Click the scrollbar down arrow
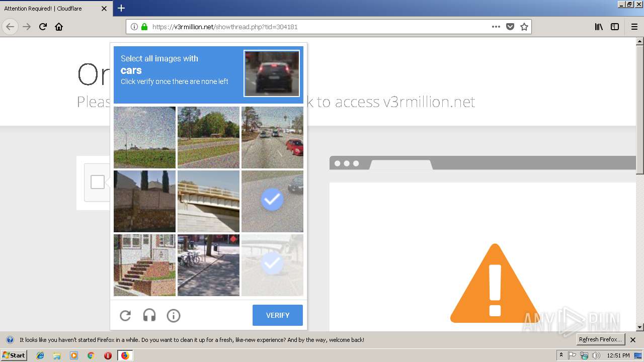The width and height of the screenshot is (644, 362). coord(640,327)
